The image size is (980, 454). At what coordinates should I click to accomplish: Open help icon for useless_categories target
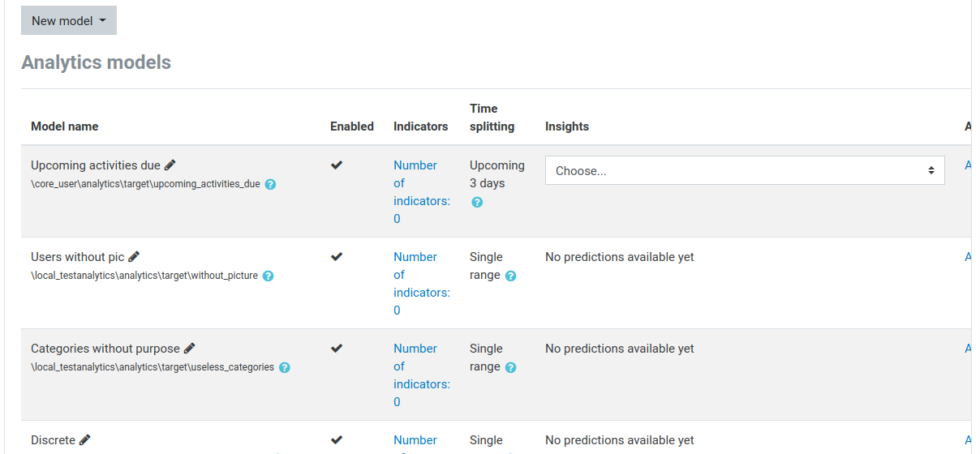coord(284,367)
